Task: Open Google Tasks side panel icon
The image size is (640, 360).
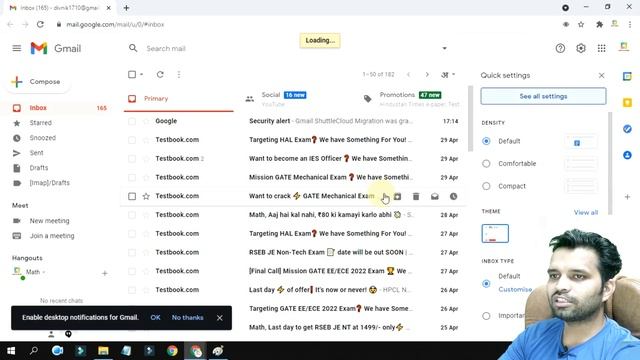Action: tap(627, 129)
